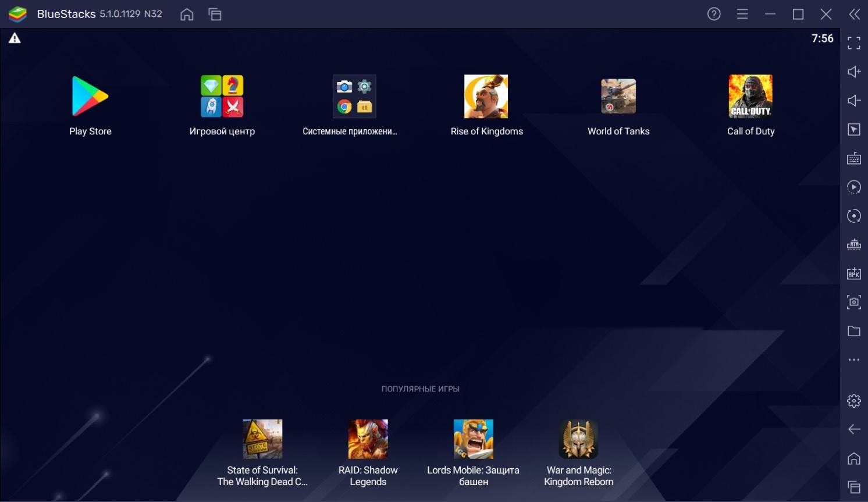Launch Call of Duty
This screenshot has width=868, height=502.
point(750,97)
